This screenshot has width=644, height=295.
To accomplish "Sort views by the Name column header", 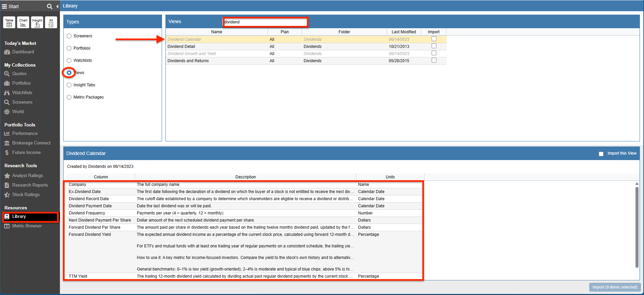I will tap(216, 32).
